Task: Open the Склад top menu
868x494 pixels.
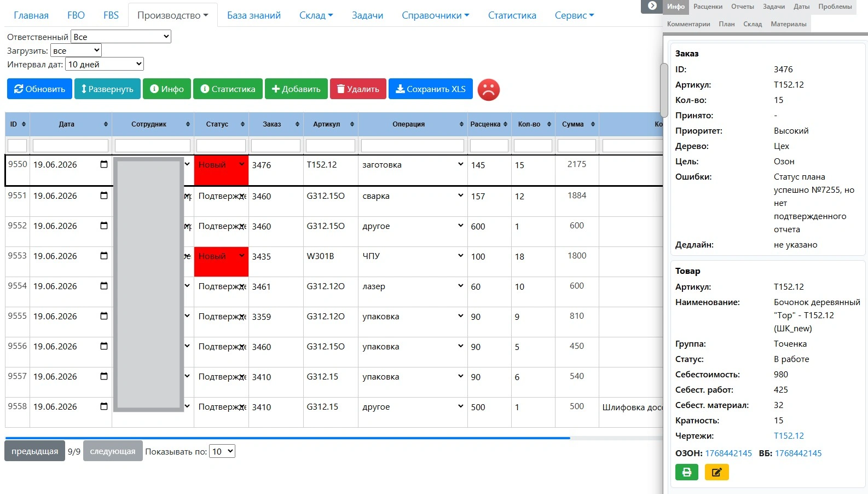Action: pos(316,15)
